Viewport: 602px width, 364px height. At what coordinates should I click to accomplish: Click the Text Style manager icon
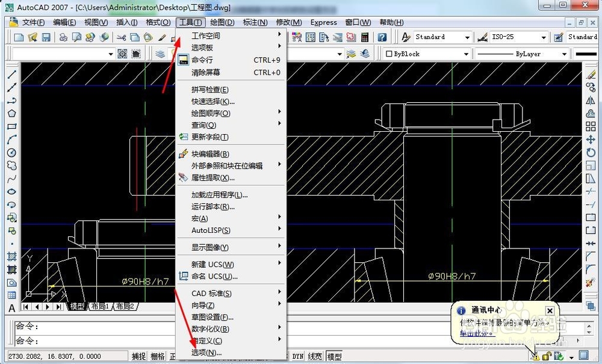tap(406, 37)
